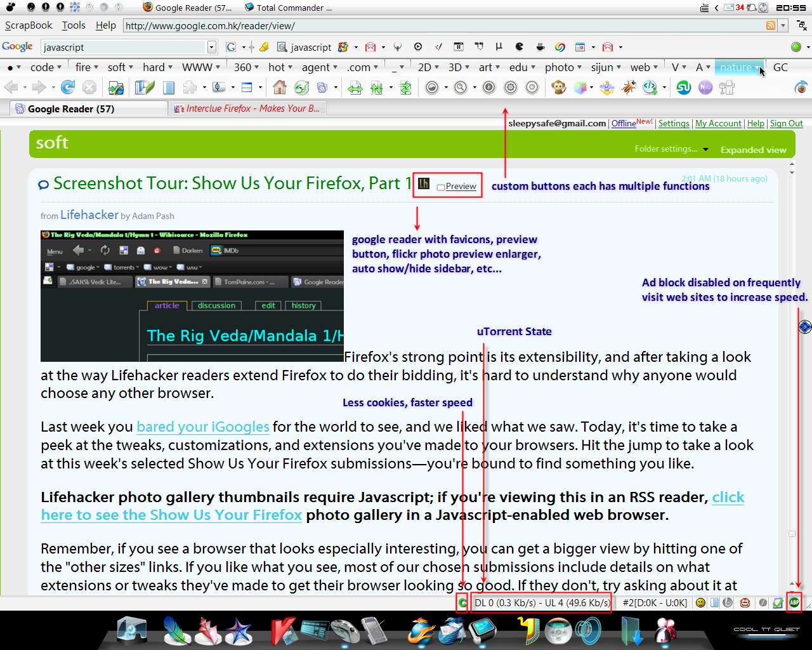Expand the address bar history dropdown
Viewport: 812px width, 650px height.
pyautogui.click(x=783, y=25)
